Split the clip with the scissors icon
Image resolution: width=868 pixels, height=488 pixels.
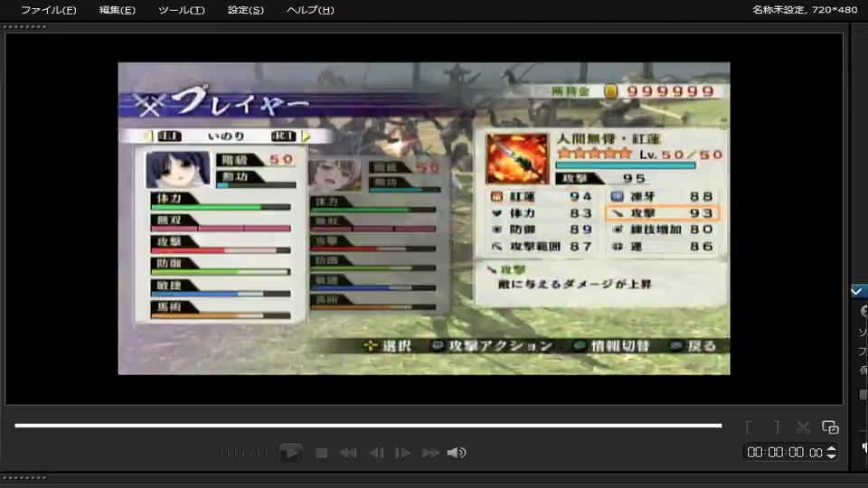click(803, 427)
